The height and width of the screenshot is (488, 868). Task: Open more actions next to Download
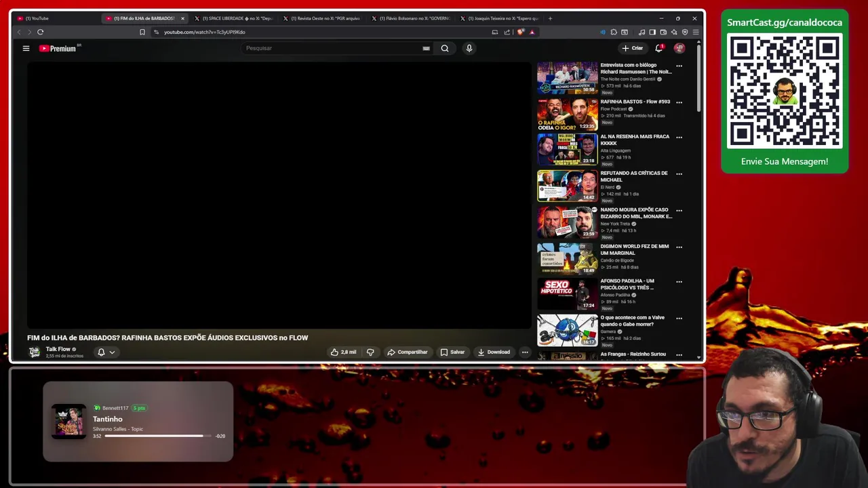tap(525, 352)
